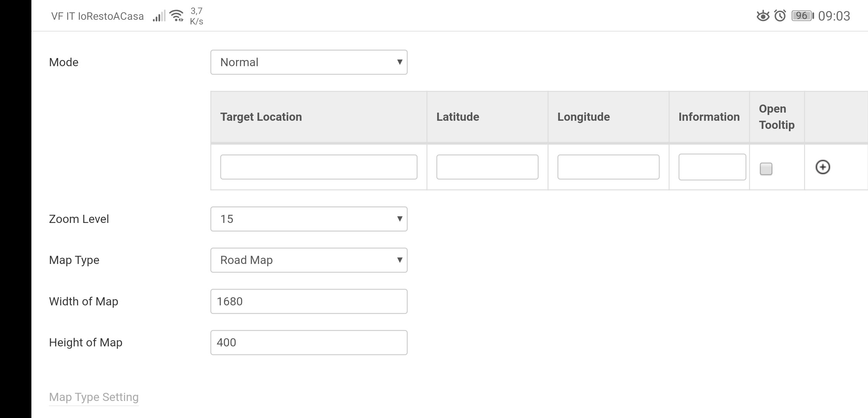The width and height of the screenshot is (868, 418).
Task: Enable the Open Tooltip checkbox
Action: [766, 169]
